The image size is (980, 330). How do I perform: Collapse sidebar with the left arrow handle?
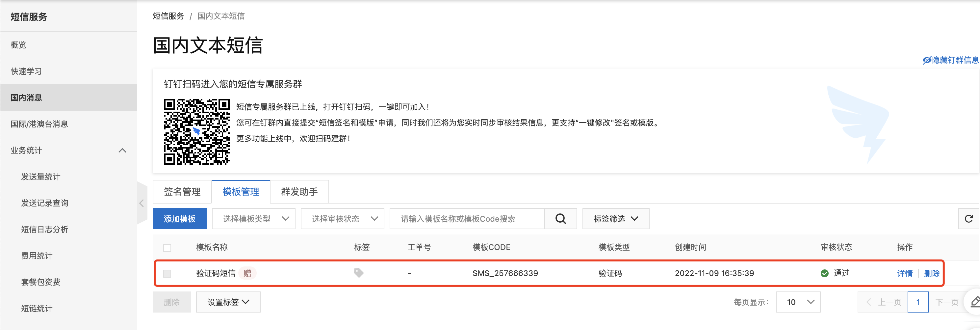click(142, 203)
